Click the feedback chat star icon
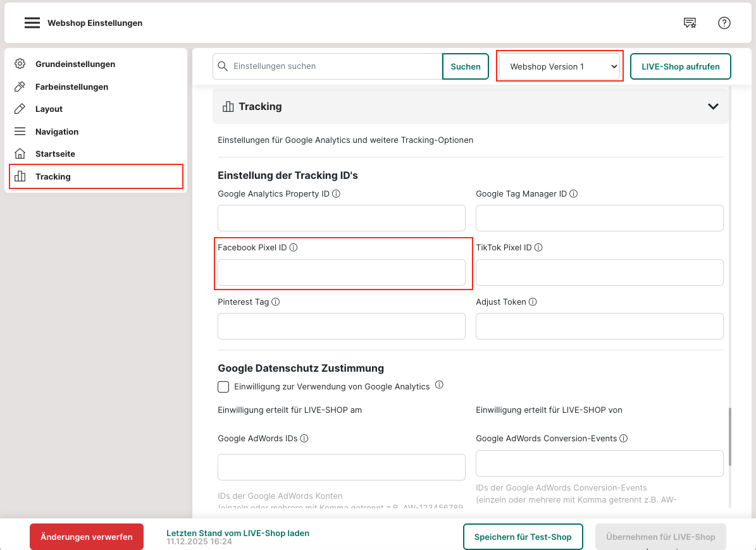Image resolution: width=756 pixels, height=550 pixels. (x=690, y=23)
